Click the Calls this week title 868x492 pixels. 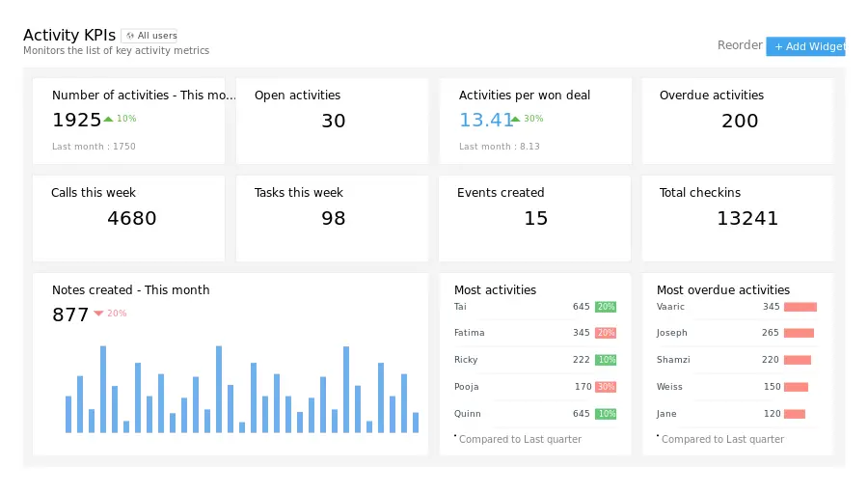click(x=93, y=193)
